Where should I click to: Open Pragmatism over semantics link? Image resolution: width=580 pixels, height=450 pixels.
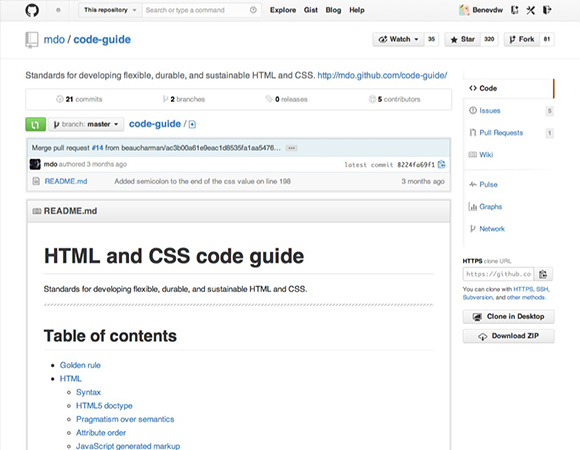coord(125,419)
